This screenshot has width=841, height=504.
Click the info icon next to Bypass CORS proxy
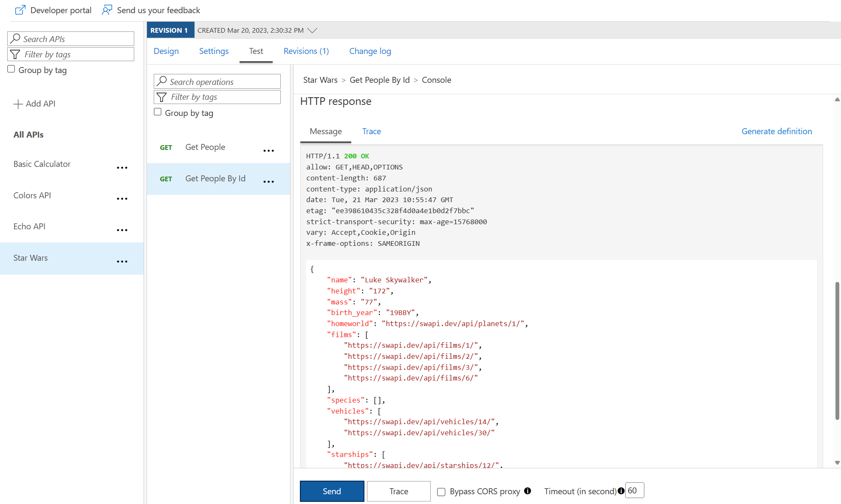528,491
